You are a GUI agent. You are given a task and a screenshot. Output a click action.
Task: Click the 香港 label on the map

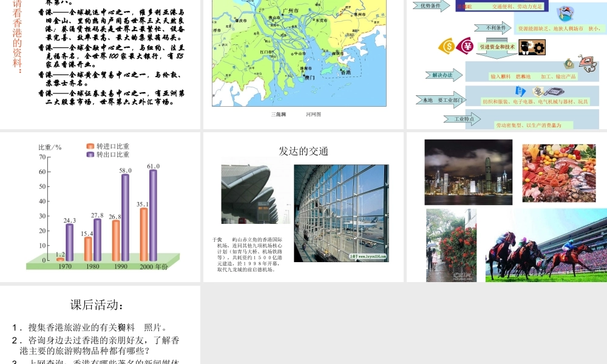tap(346, 72)
